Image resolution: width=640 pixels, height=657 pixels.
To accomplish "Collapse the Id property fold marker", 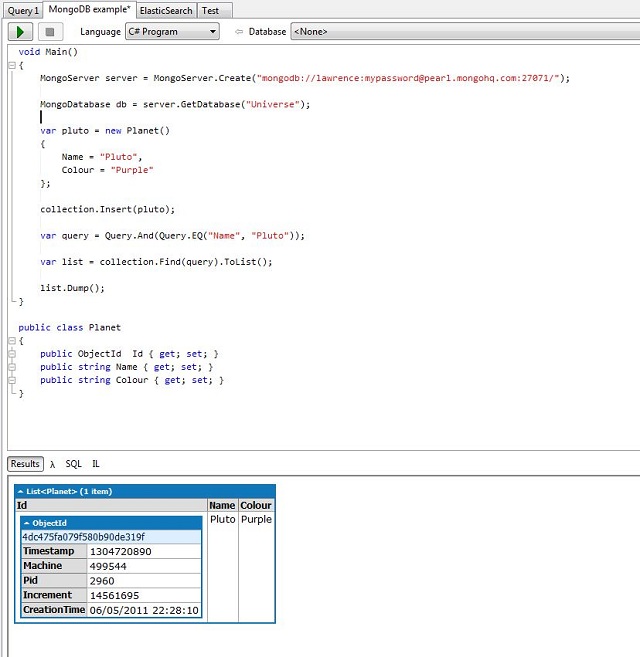I will [12, 354].
